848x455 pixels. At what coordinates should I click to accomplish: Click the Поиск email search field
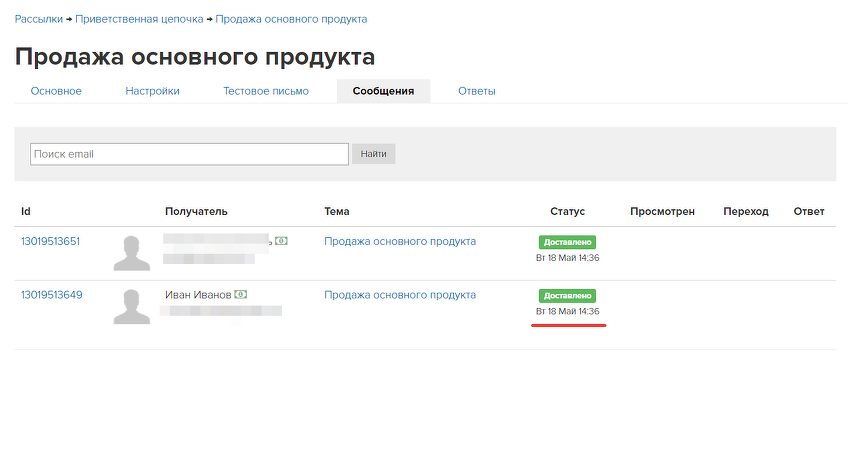(x=189, y=154)
